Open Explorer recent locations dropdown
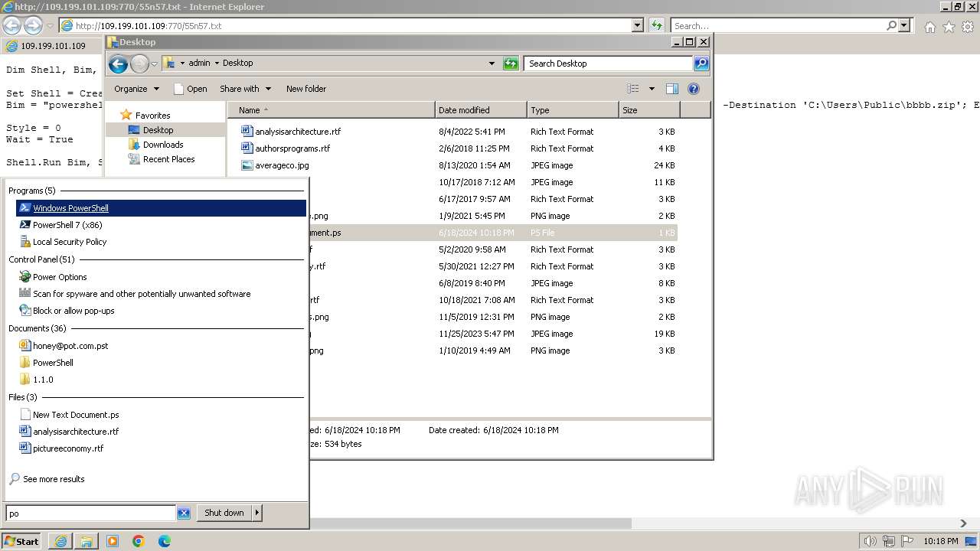 (154, 64)
